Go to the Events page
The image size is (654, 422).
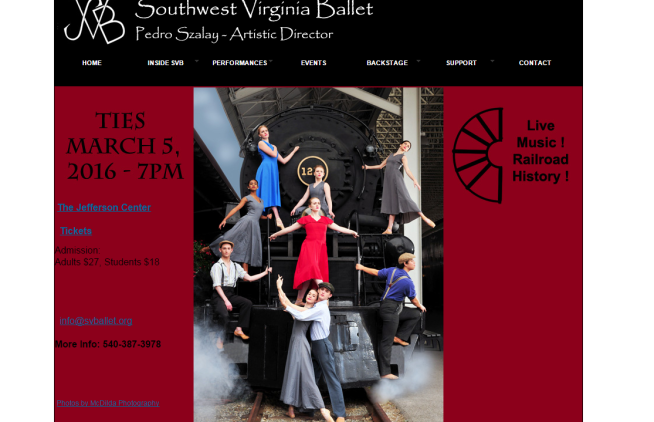[x=314, y=63]
